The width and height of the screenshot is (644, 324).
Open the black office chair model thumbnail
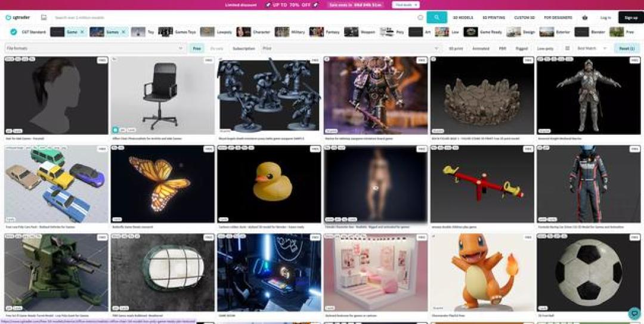163,95
